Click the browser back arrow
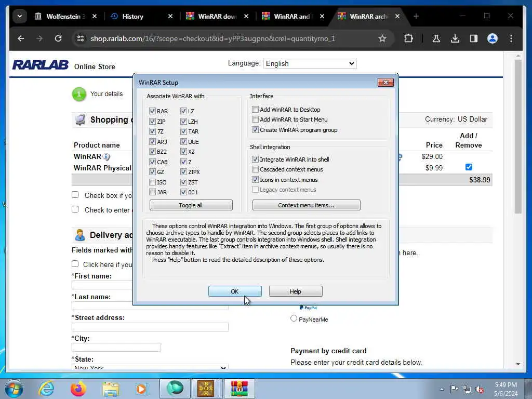 [x=21, y=38]
